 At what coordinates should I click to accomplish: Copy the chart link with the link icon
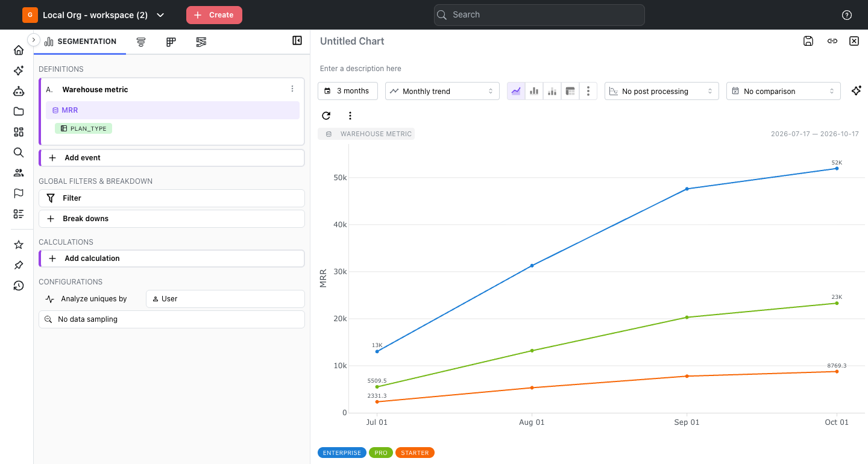(832, 41)
